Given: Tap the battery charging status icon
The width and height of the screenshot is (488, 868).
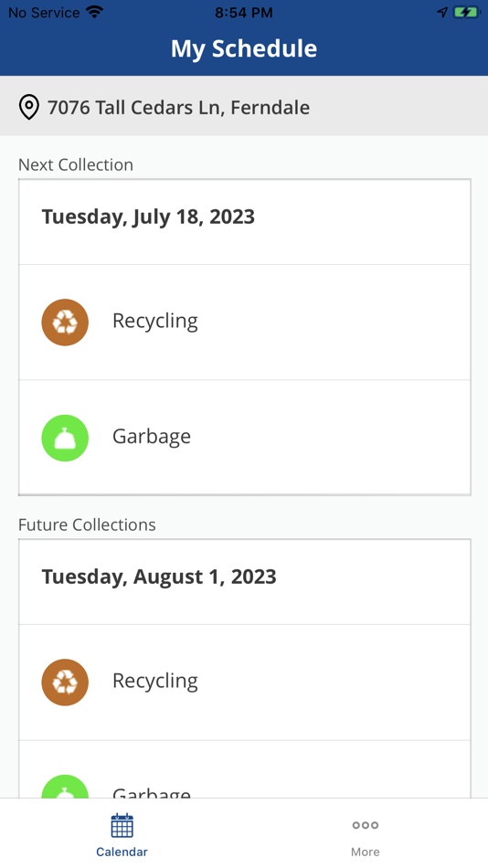Looking at the screenshot, I should (466, 12).
